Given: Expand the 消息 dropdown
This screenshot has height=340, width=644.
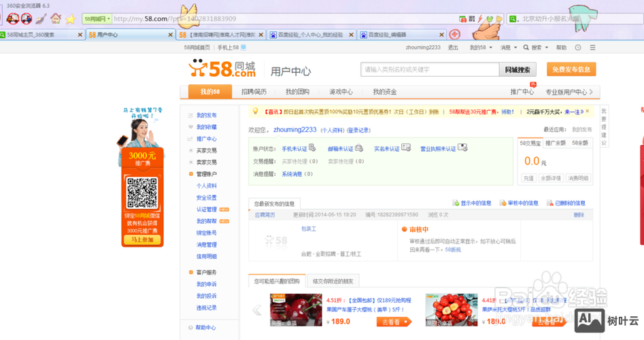Looking at the screenshot, I should (515, 48).
